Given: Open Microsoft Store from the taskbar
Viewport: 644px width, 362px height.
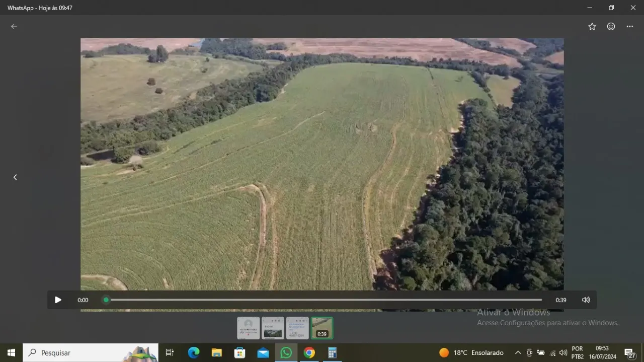Looking at the screenshot, I should click(240, 353).
